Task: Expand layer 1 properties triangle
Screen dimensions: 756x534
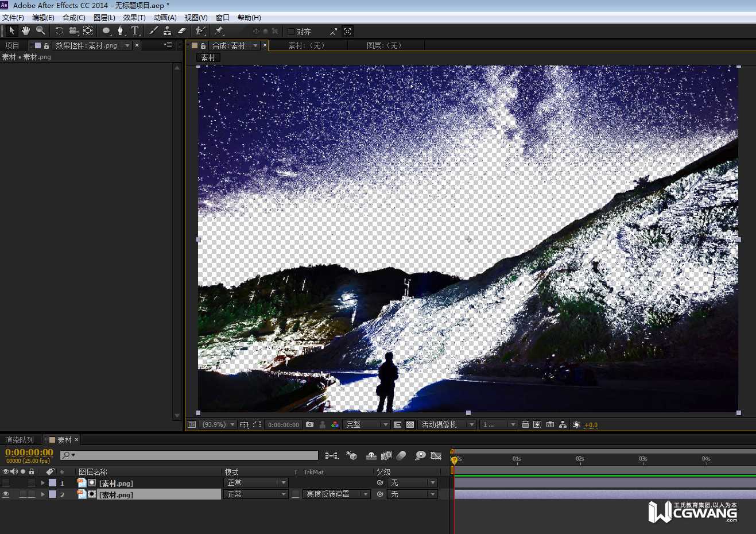Action: pyautogui.click(x=42, y=483)
